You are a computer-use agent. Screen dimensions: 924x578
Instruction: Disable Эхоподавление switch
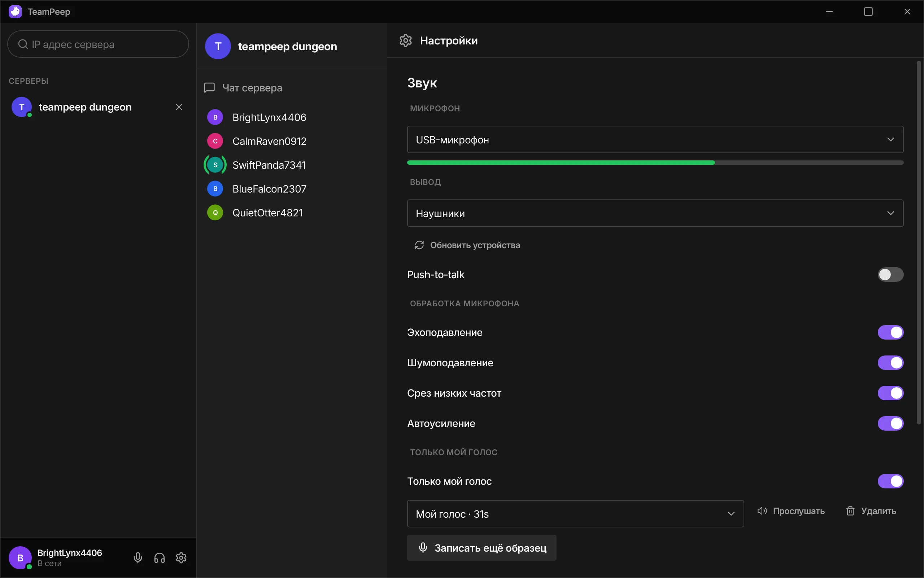click(x=890, y=333)
